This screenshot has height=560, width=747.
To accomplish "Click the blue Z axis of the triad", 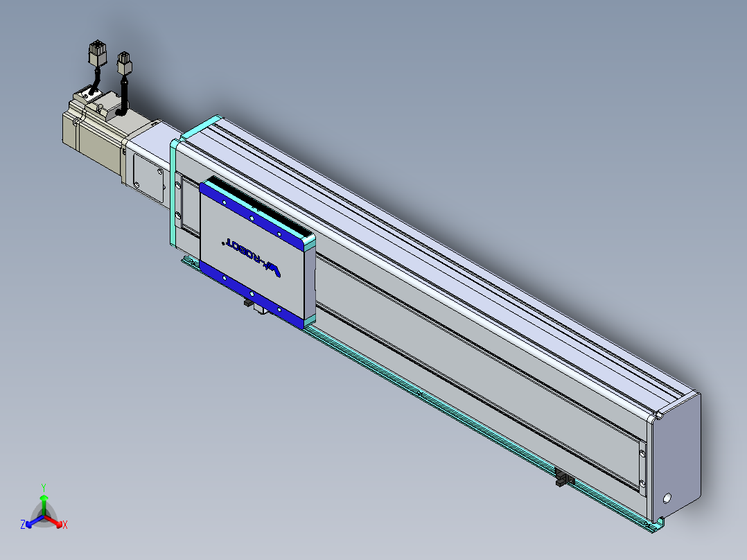I will point(35,521).
